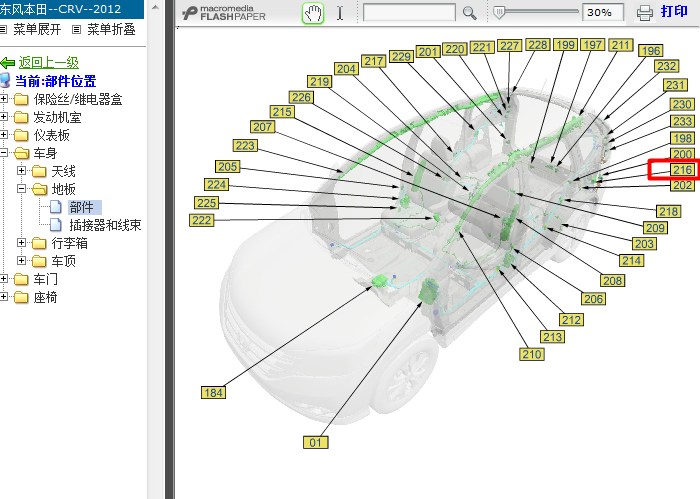Click the 插接器和线束 document page icon
Image resolution: width=700 pixels, height=499 pixels.
pyautogui.click(x=55, y=225)
